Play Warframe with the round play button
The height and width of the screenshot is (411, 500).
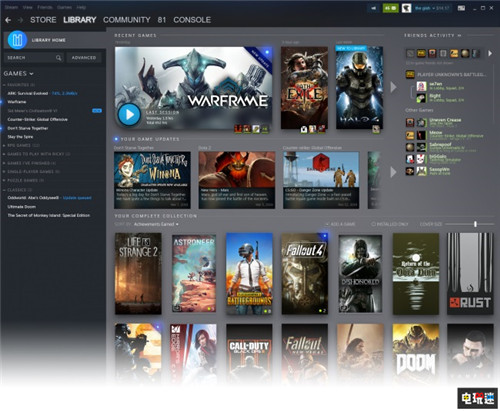click(129, 114)
